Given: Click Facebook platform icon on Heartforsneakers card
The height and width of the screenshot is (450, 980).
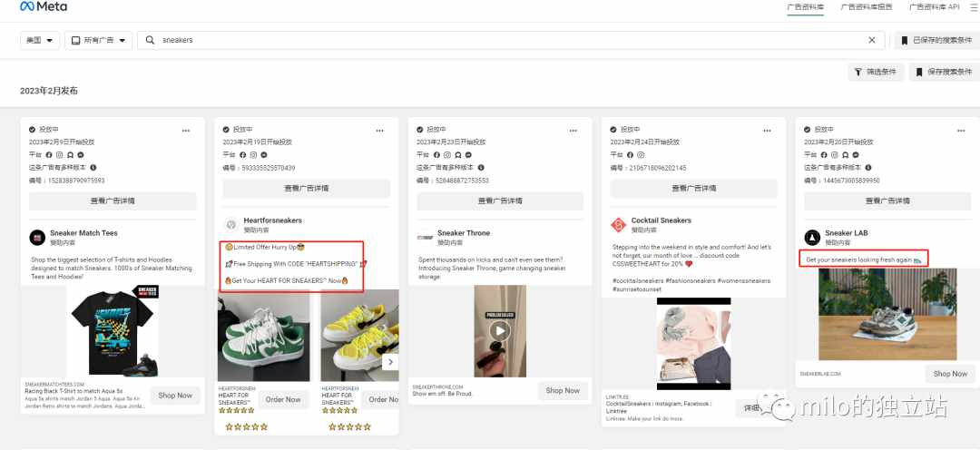Looking at the screenshot, I should [242, 155].
